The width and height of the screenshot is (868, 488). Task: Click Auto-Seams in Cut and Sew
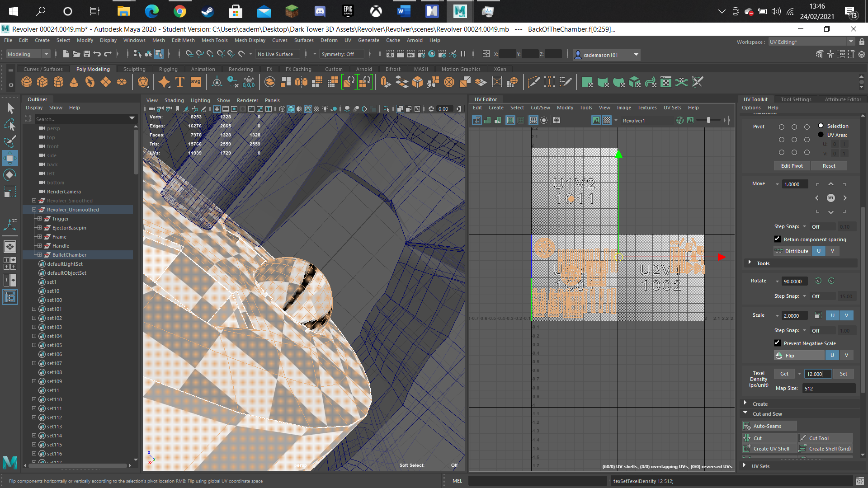coord(769,426)
